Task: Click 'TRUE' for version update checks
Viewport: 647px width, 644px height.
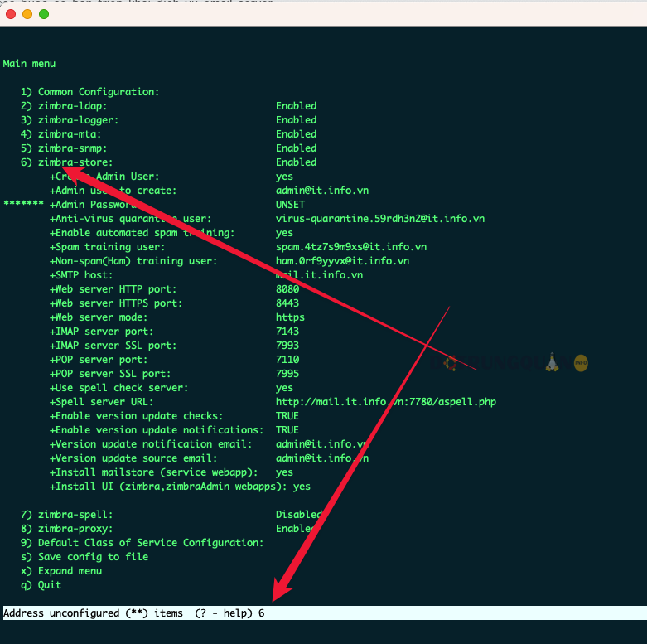Action: [x=287, y=416]
